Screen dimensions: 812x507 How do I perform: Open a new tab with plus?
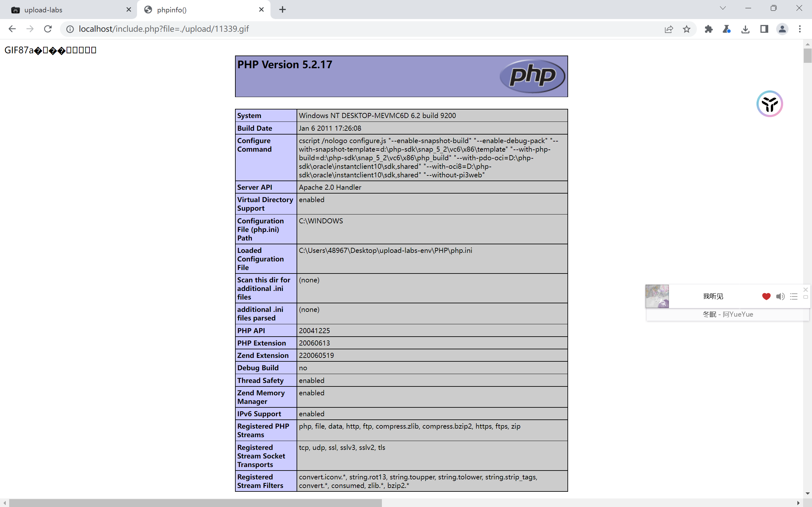coord(283,10)
